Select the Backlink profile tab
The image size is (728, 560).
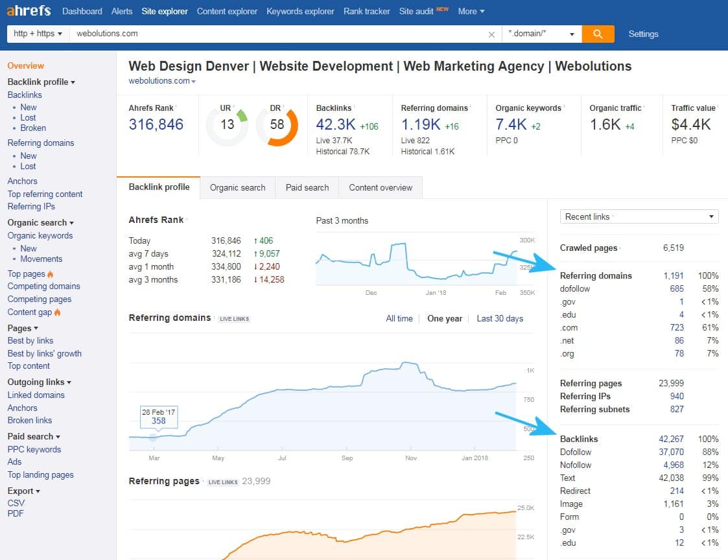[x=159, y=187]
